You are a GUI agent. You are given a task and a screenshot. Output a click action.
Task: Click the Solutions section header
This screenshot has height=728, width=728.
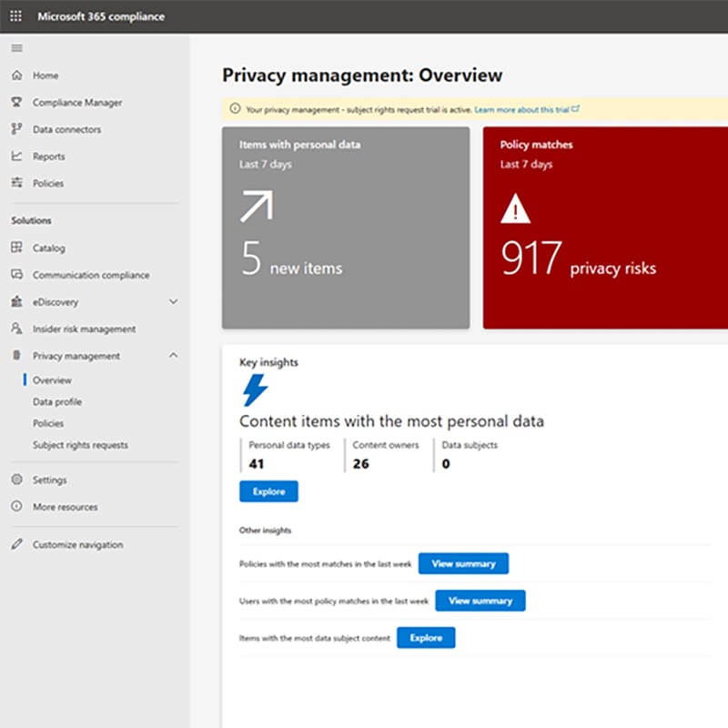pos(31,220)
